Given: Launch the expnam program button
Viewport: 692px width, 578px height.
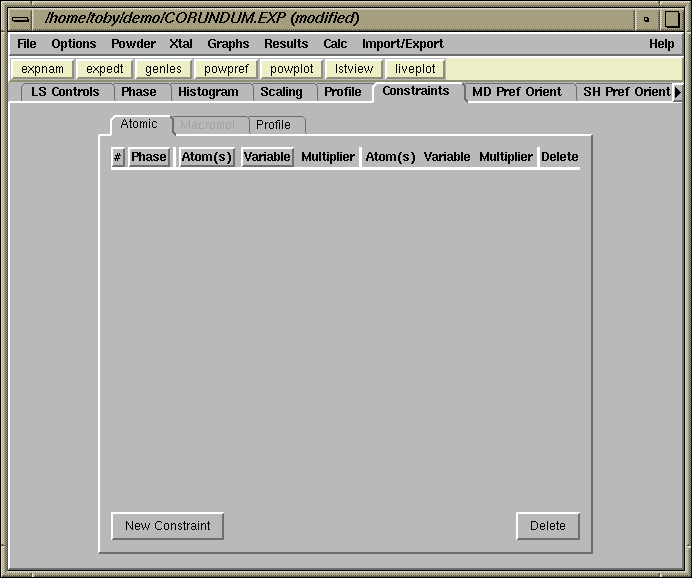Looking at the screenshot, I should pyautogui.click(x=42, y=69).
